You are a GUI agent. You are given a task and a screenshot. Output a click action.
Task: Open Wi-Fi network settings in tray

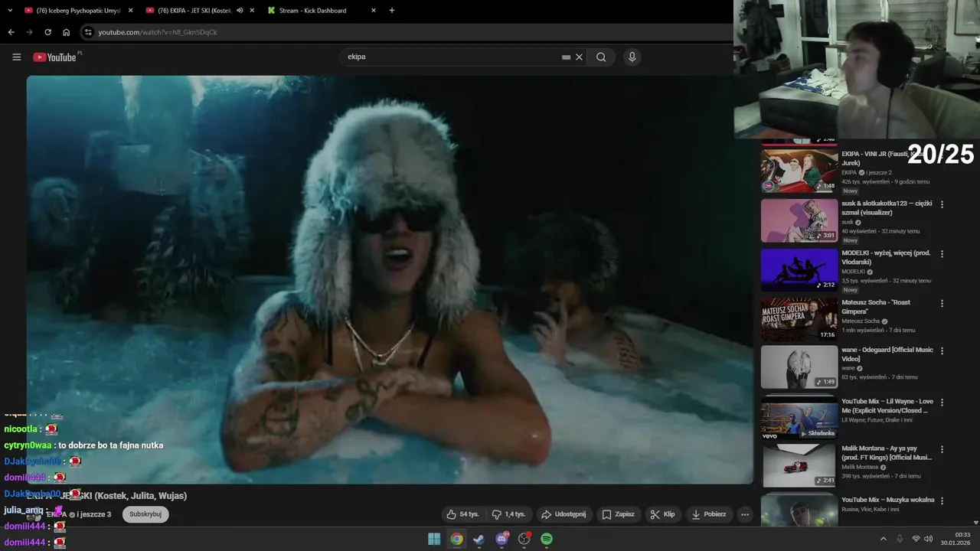point(916,539)
